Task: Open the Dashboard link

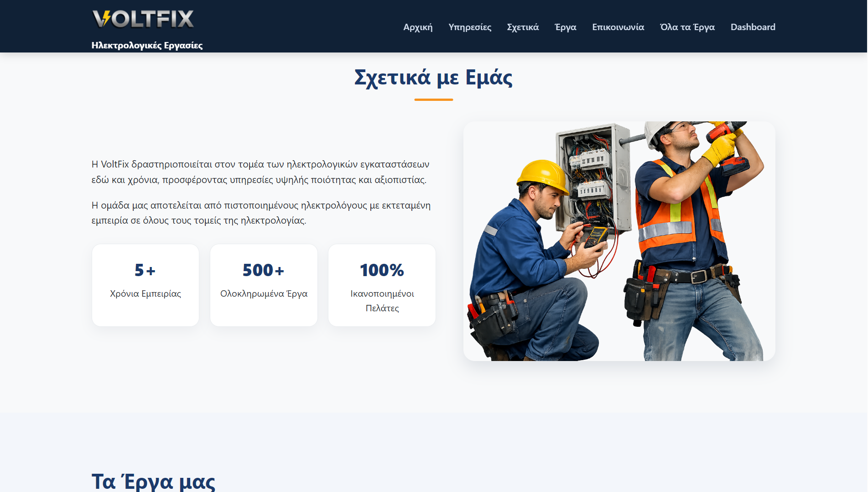Action: pos(753,27)
